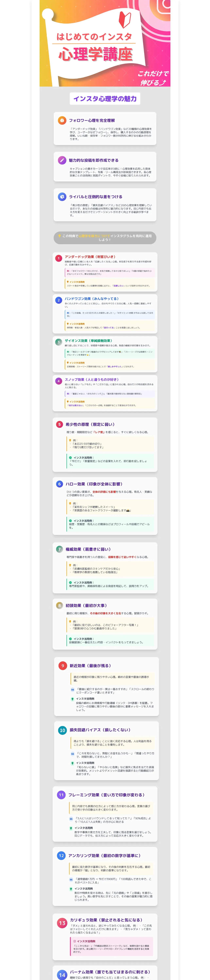Click the title 初頭効果（最初が大事）
The image size is (210, 980).
[x=86, y=606]
